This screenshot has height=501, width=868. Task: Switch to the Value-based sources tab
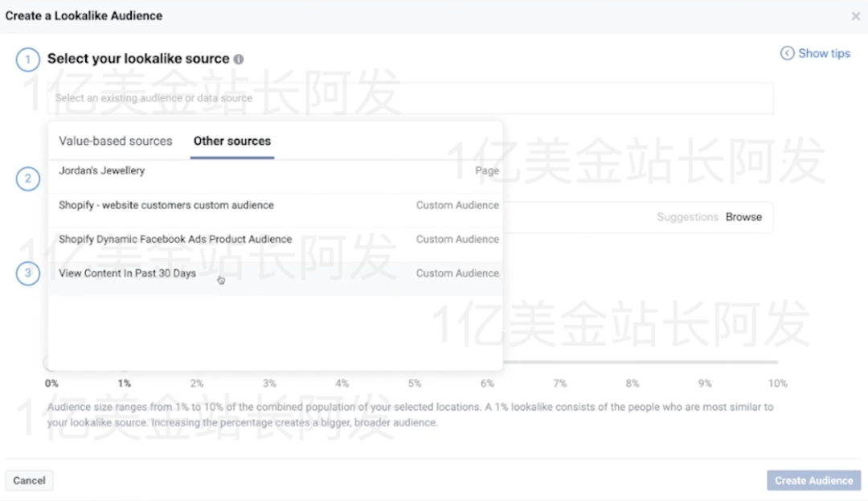point(115,141)
